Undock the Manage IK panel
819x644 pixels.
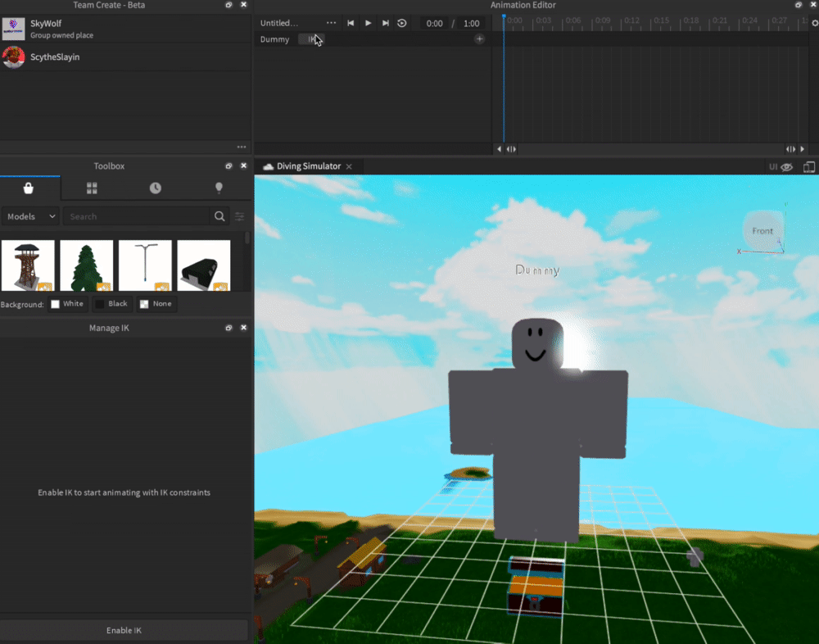(x=229, y=328)
